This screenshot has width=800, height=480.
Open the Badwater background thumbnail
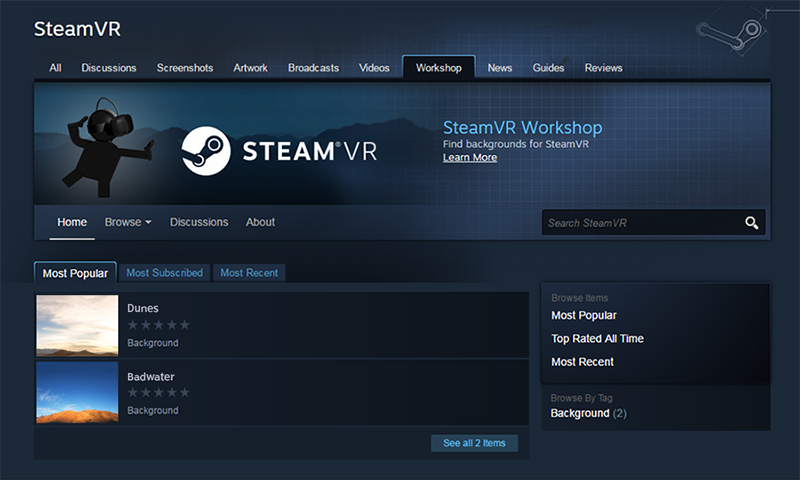77,392
